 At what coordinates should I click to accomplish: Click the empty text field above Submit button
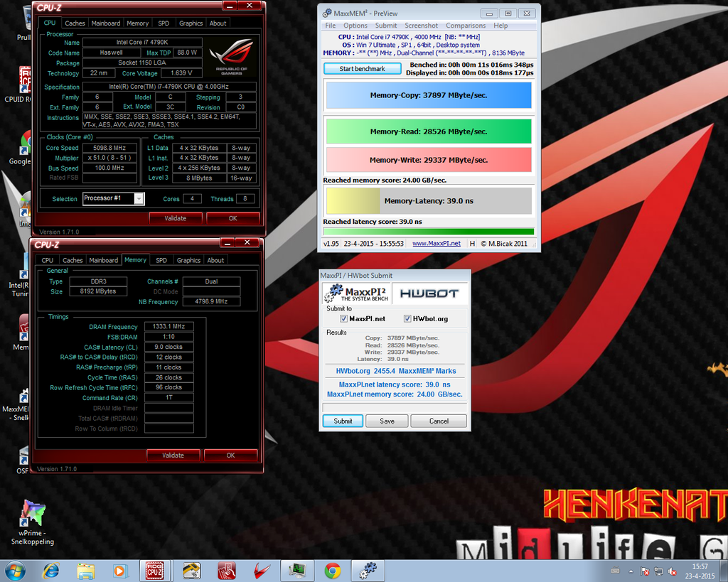click(x=395, y=407)
